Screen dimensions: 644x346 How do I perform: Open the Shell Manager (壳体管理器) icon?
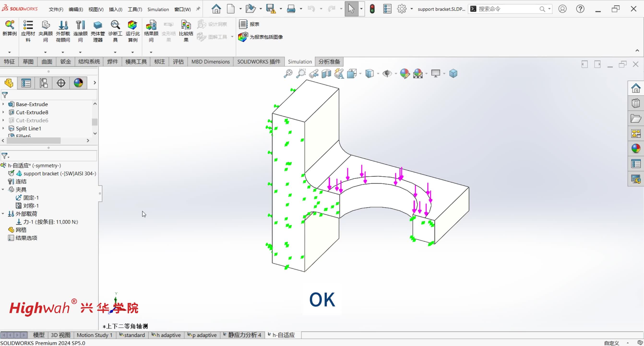[x=97, y=25]
